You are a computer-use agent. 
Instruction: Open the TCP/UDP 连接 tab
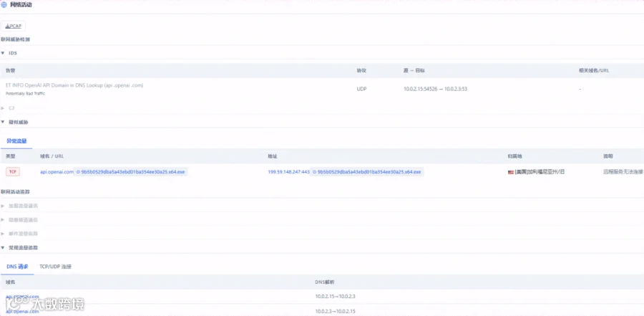[55, 267]
